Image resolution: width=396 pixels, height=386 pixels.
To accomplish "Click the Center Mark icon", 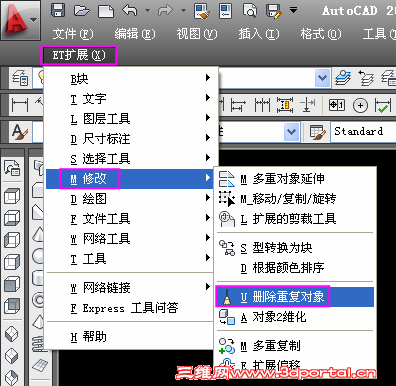I will 360,106.
